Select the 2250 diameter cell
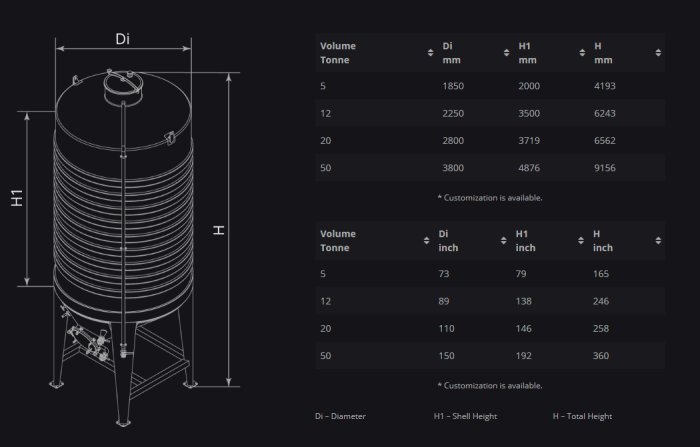 tap(453, 113)
